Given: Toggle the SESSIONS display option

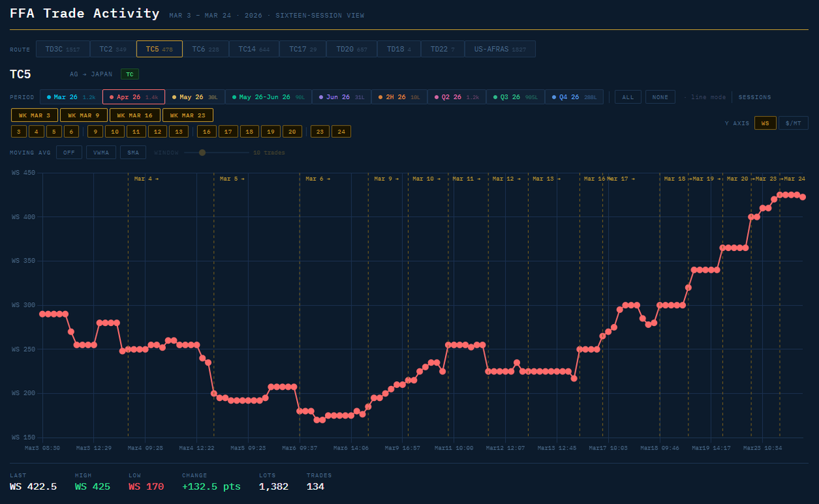Looking at the screenshot, I should click(755, 98).
